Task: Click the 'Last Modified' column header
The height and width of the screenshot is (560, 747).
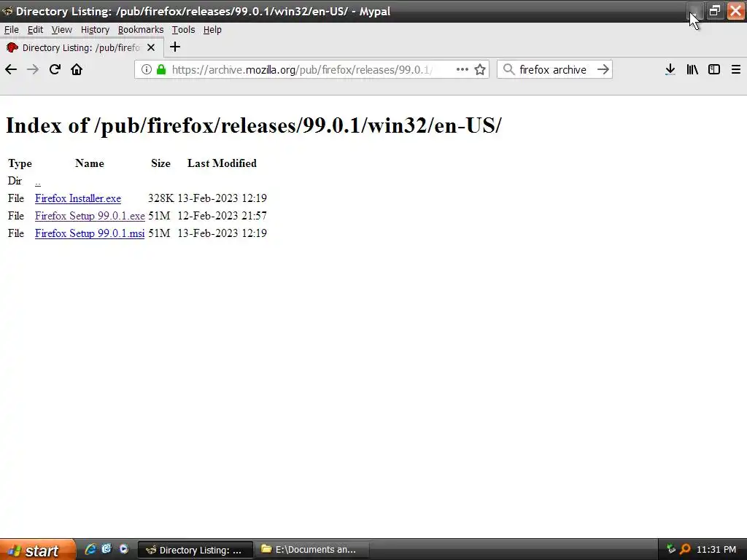Action: point(222,163)
